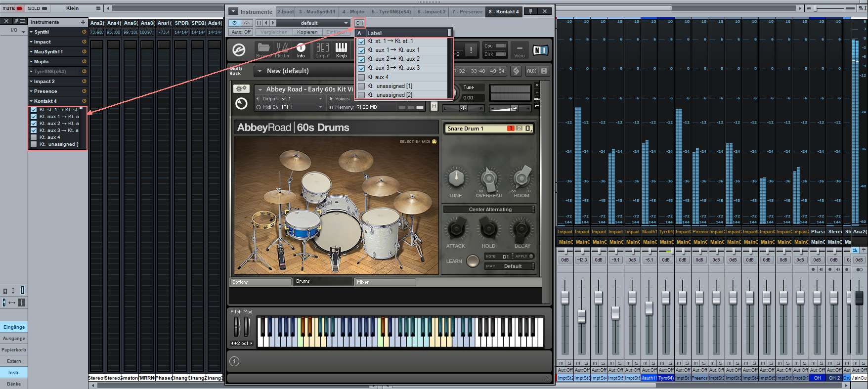Image resolution: width=868 pixels, height=389 pixels.
Task: Enable Kt. unassigned [2] in Label popup
Action: (361, 95)
